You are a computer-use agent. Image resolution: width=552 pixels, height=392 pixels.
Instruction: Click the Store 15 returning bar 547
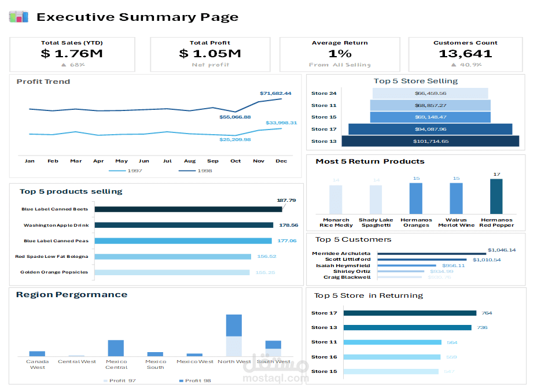pos(391,372)
